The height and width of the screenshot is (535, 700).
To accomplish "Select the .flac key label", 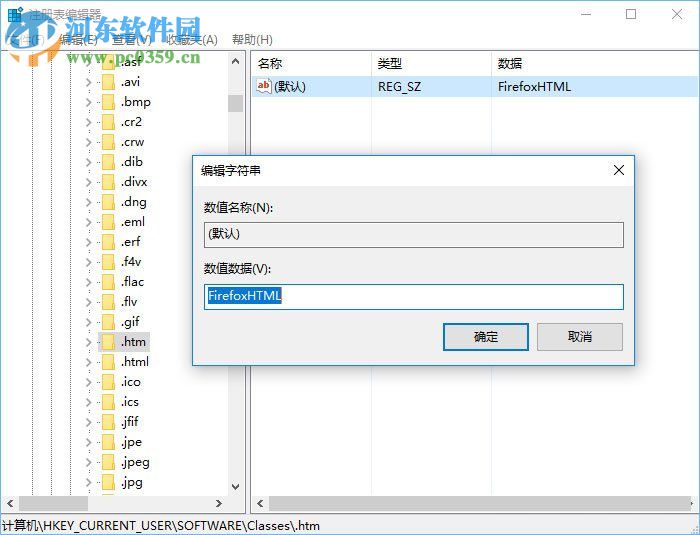I will 132,282.
